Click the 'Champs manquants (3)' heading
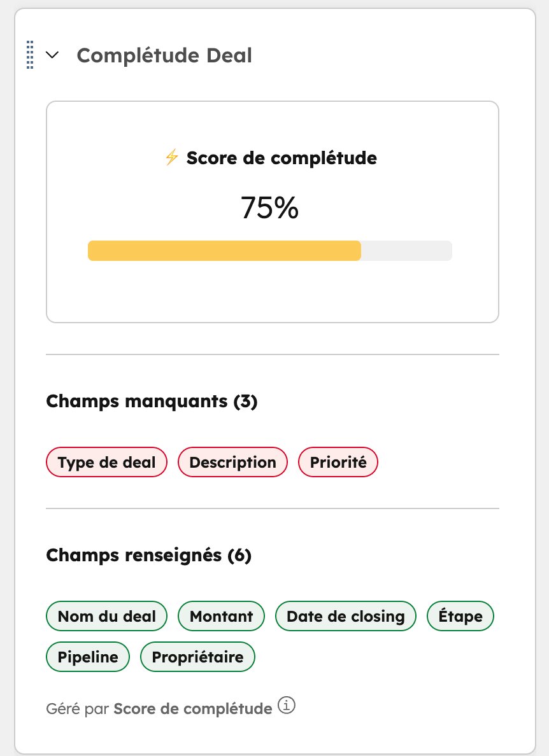Image resolution: width=549 pixels, height=756 pixels. [152, 402]
